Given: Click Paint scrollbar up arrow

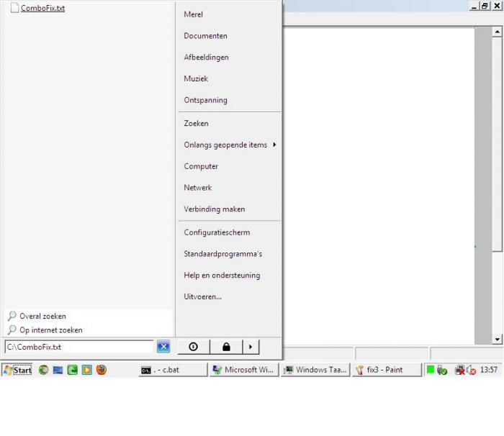Looking at the screenshot, I should click(497, 32).
